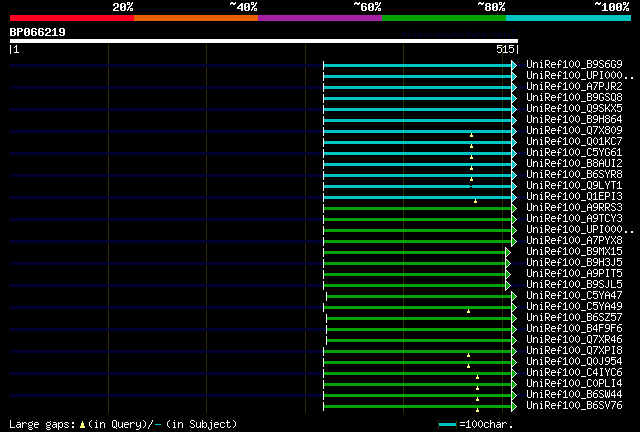
Task: Click the UniRef100_Q7X809 label
Action: (574, 131)
